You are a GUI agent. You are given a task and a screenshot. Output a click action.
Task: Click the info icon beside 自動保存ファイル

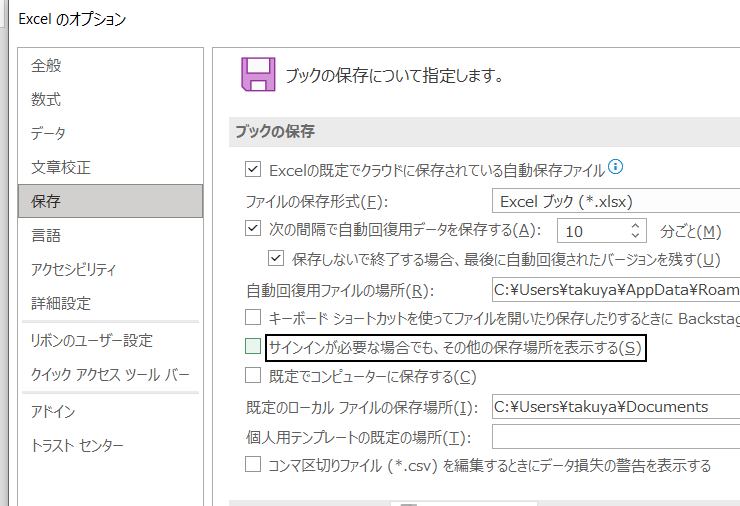click(615, 167)
